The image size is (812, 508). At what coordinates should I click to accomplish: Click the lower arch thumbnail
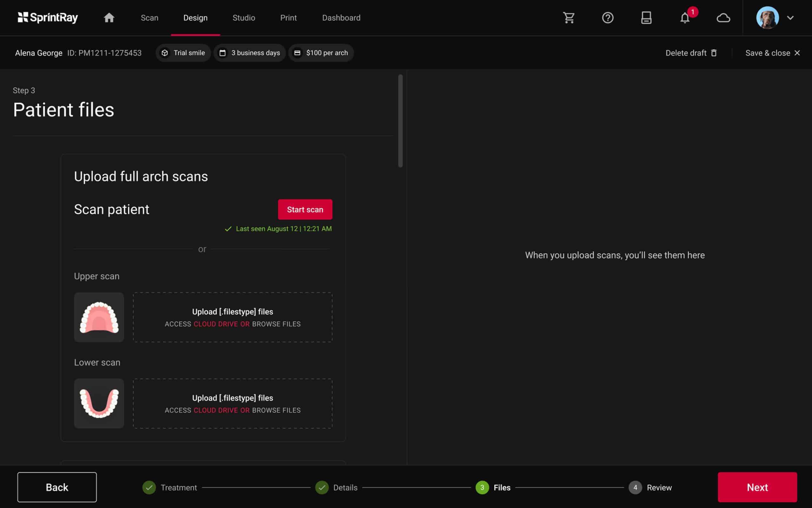click(99, 403)
